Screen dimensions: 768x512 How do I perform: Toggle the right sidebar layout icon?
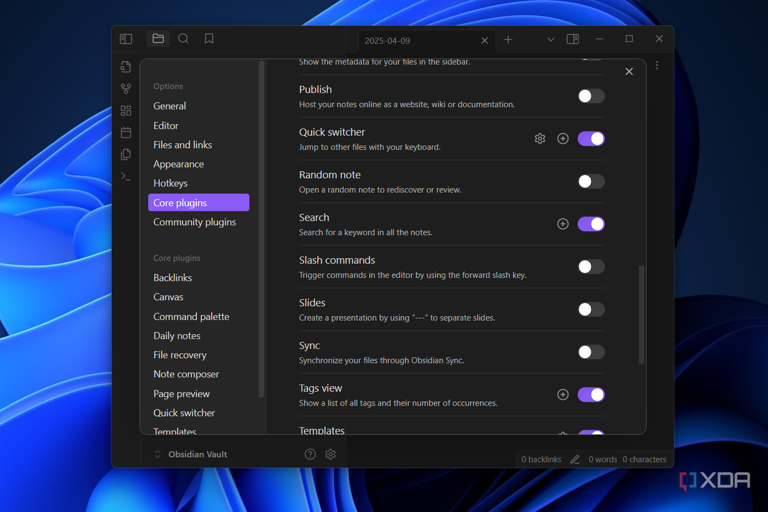click(x=573, y=40)
